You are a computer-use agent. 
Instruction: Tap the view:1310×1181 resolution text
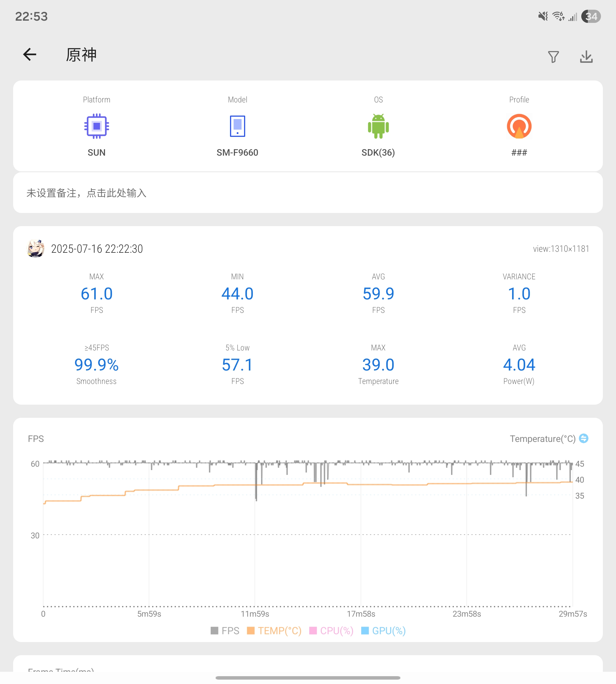click(561, 249)
